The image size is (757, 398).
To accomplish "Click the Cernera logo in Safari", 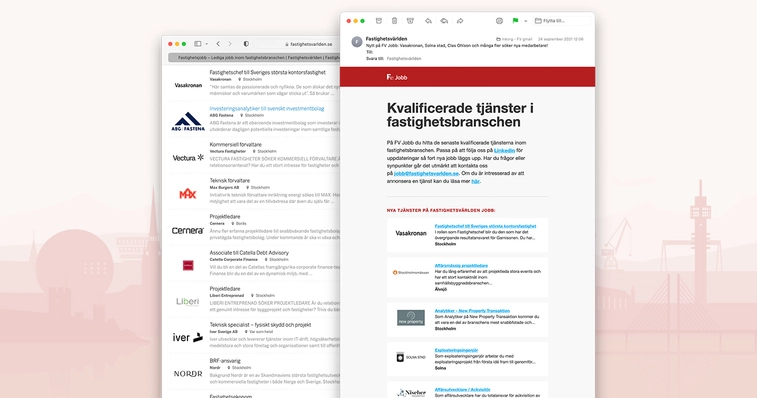I will point(188,230).
